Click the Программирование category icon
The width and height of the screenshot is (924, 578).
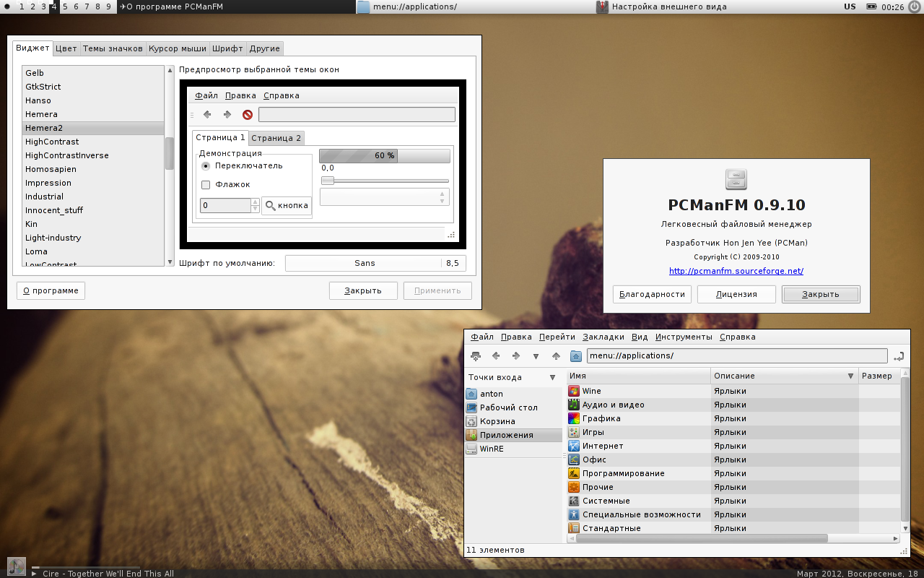[x=574, y=473]
